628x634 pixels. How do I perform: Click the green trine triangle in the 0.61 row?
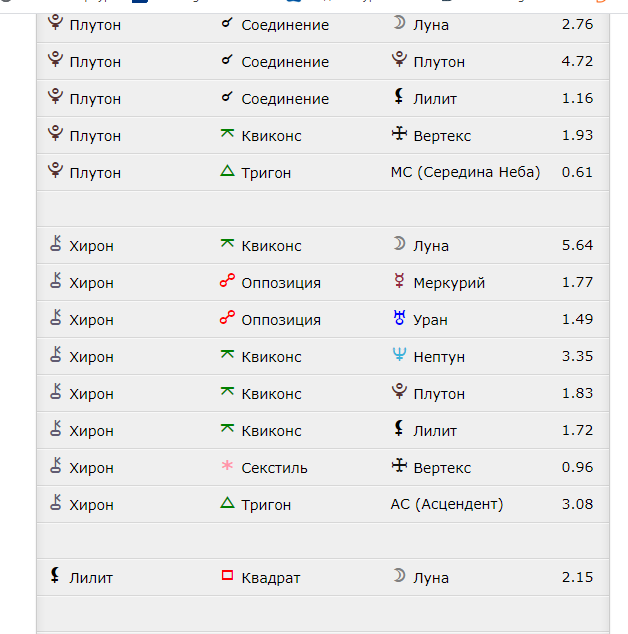click(x=227, y=171)
